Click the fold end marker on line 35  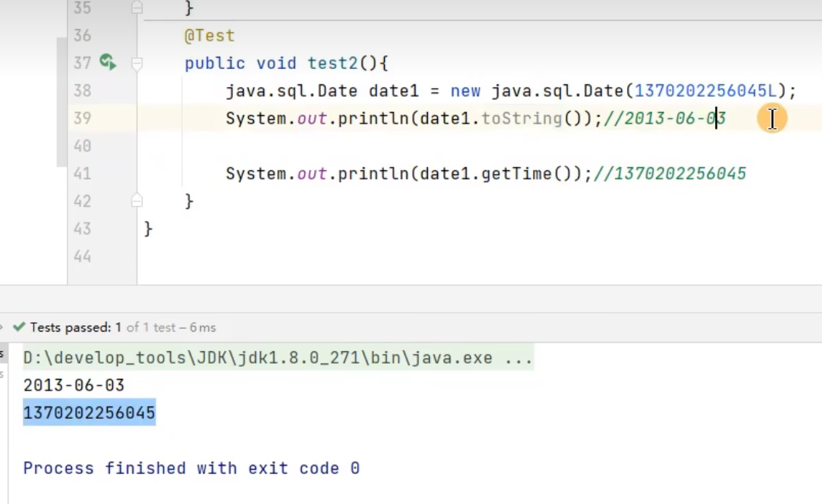pos(137,7)
